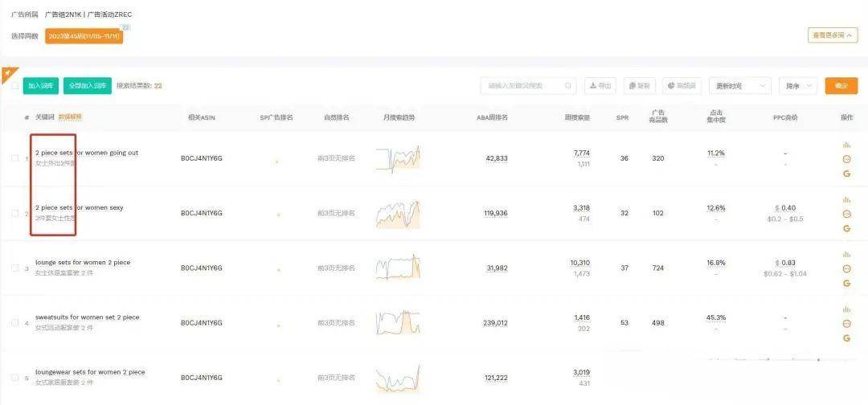Collapse the 查看更多周 expander

click(833, 35)
